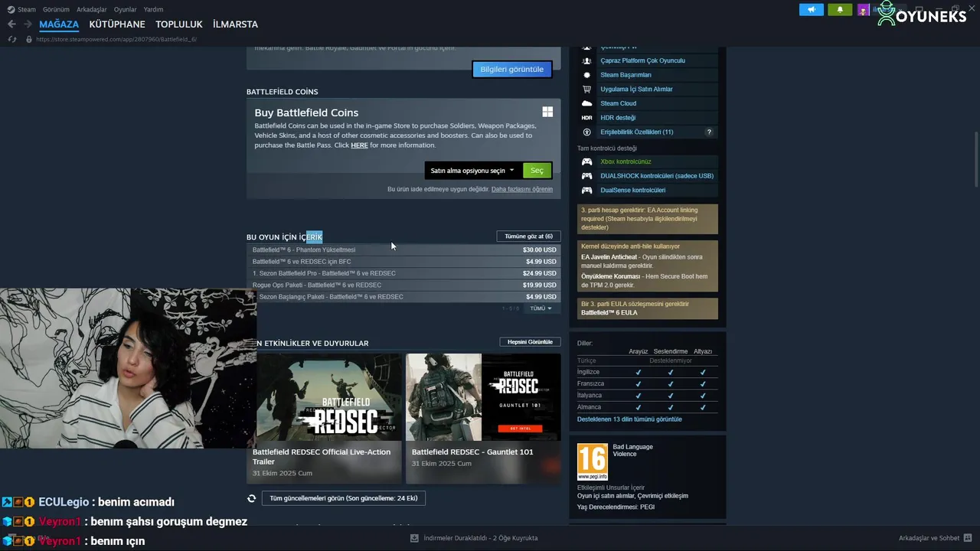Viewport: 980px width, 551px height.
Task: Reload the page with the refresh icon
Action: [11, 39]
